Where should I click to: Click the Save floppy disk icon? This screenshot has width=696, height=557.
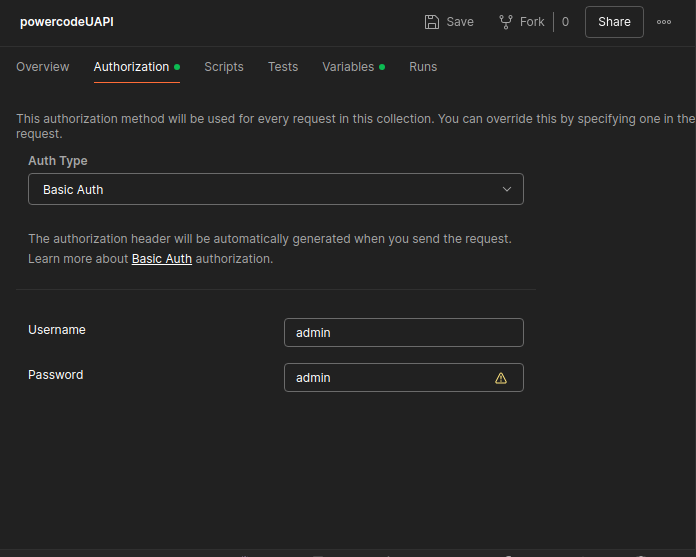coord(431,22)
